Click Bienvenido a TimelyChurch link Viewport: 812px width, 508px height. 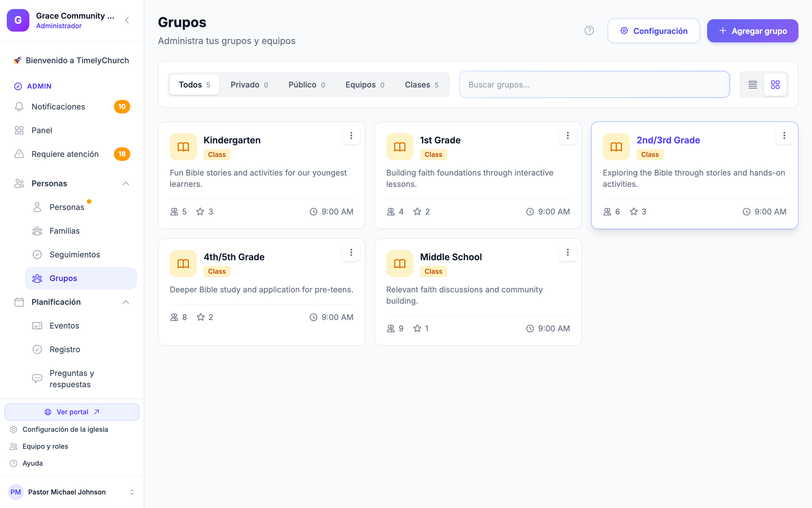(x=72, y=60)
